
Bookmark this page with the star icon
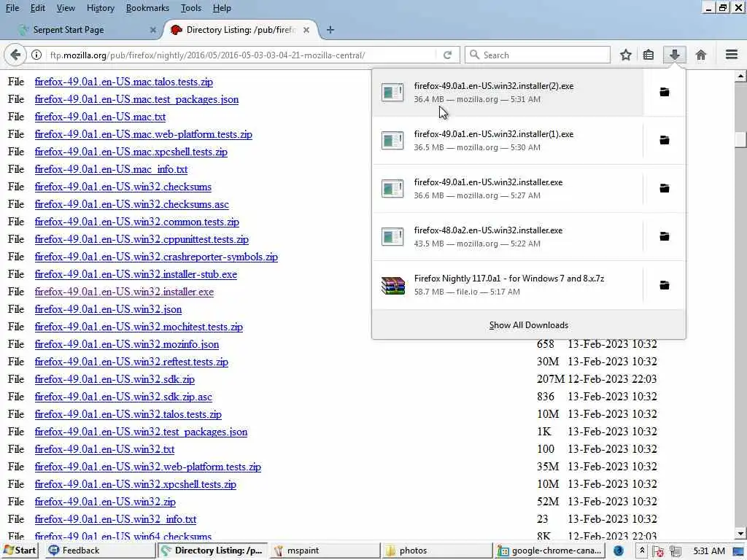coord(625,55)
